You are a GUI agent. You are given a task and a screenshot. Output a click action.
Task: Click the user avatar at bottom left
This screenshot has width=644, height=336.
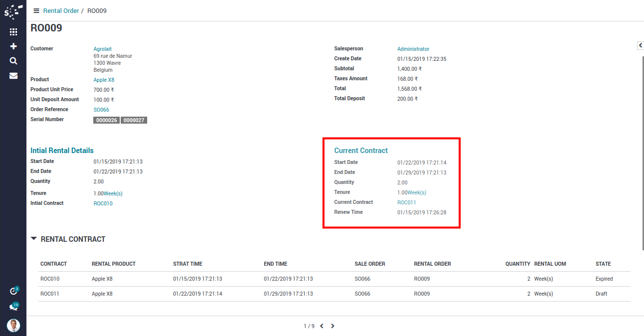pyautogui.click(x=13, y=326)
